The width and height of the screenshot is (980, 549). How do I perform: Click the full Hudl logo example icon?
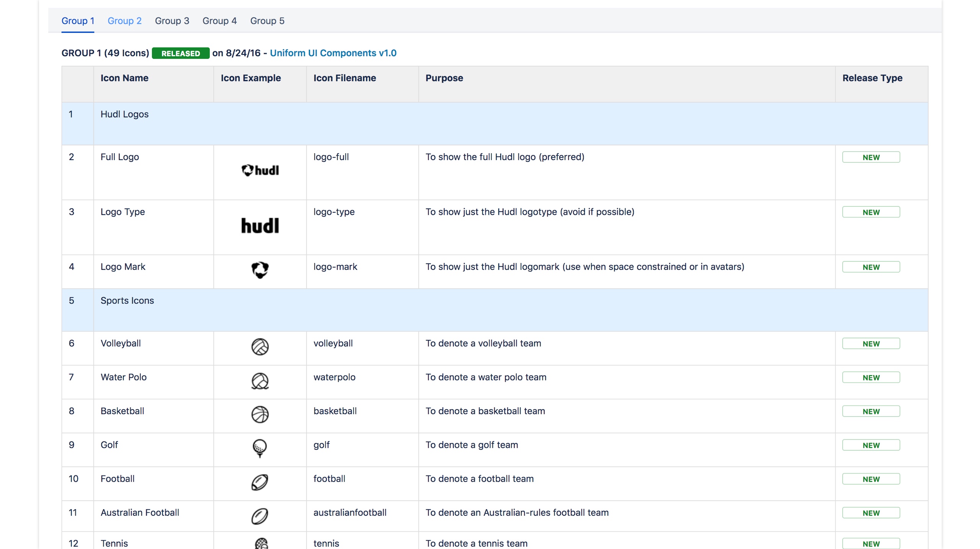coord(260,170)
